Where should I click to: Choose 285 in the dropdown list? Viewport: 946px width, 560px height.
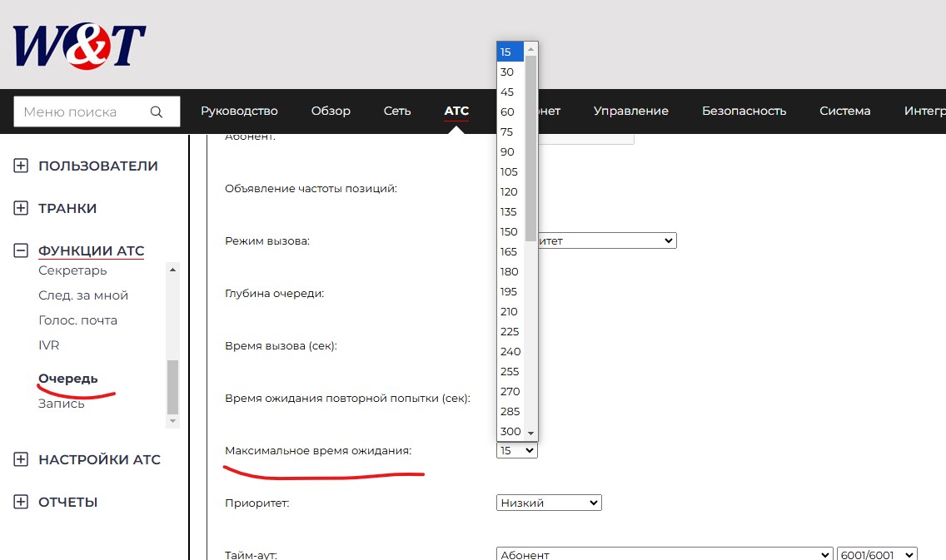510,411
